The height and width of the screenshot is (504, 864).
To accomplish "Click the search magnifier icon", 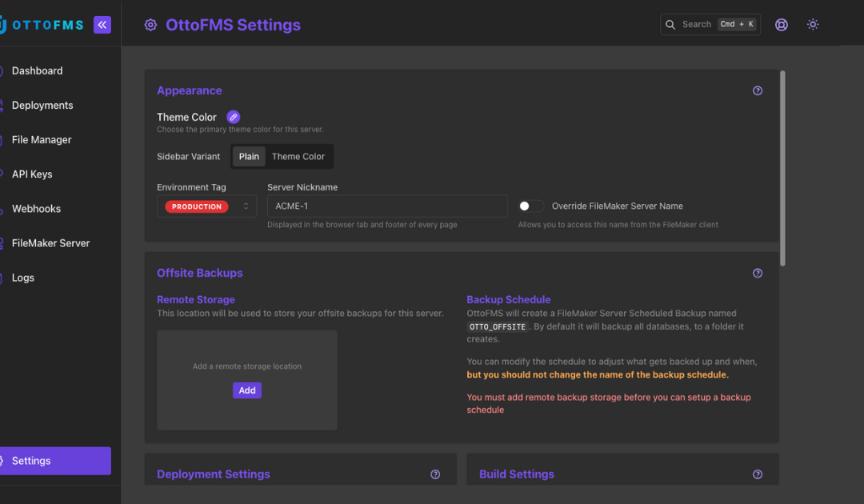I will (x=670, y=24).
